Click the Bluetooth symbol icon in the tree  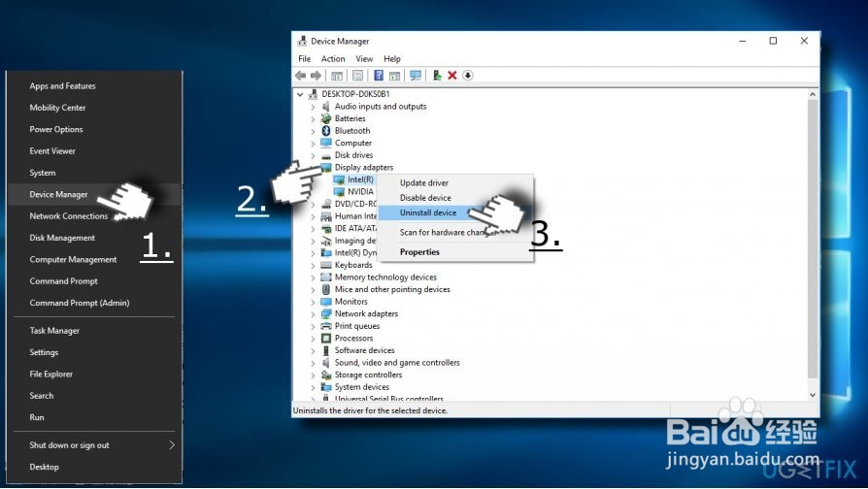click(x=326, y=131)
